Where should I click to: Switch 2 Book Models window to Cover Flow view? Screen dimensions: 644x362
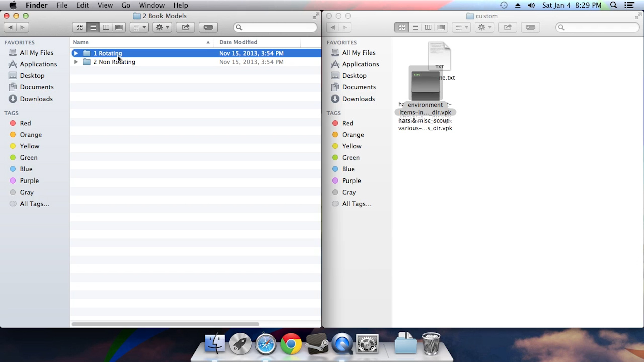tap(119, 27)
